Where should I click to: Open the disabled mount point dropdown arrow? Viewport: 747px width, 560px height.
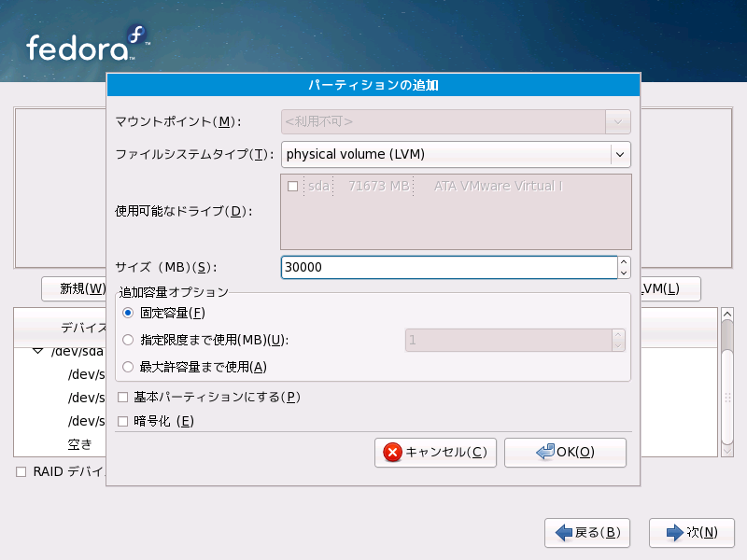[x=618, y=122]
